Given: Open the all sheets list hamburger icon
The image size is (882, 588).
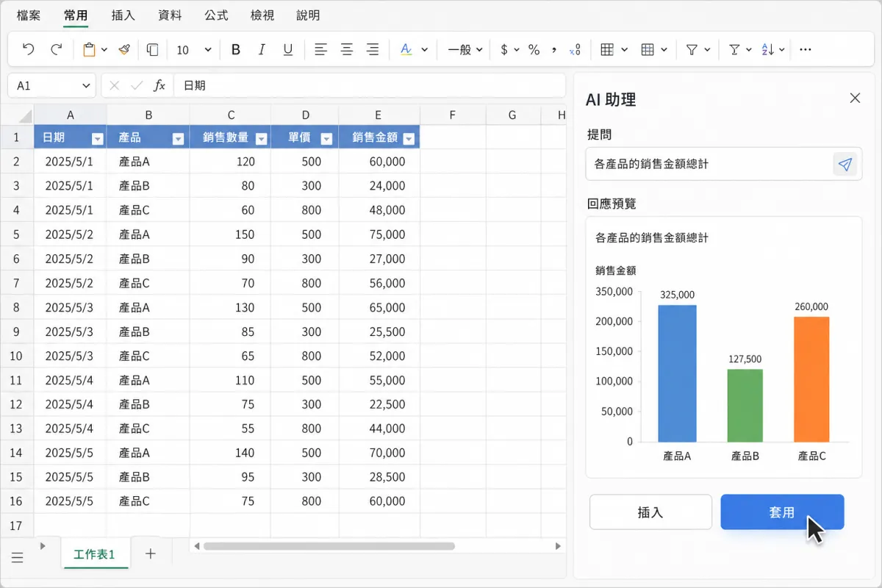Looking at the screenshot, I should 18,558.
